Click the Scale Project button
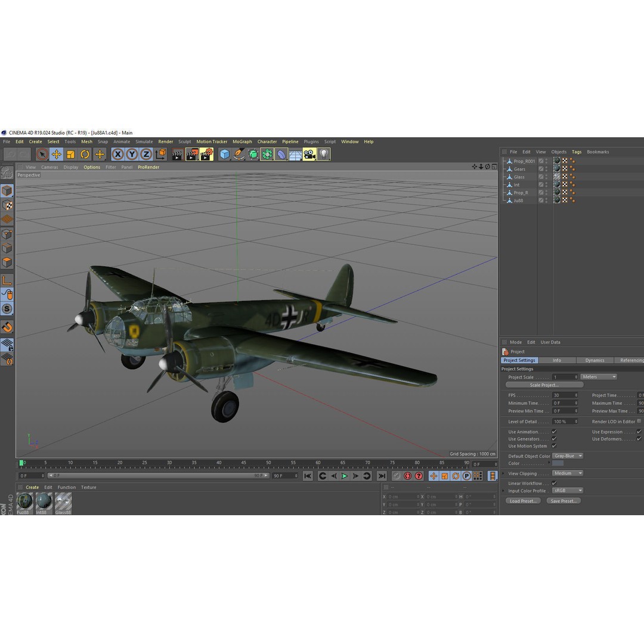The image size is (644, 644). (x=544, y=385)
